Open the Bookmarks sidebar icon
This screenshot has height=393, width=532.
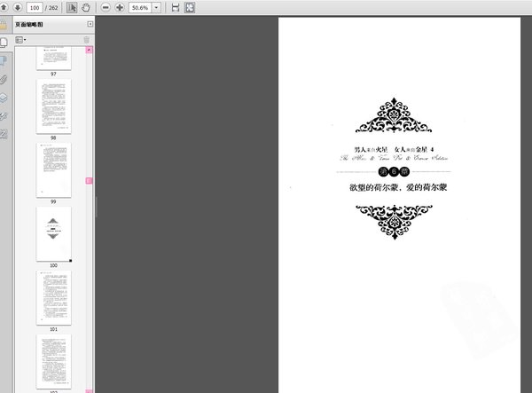click(x=4, y=61)
